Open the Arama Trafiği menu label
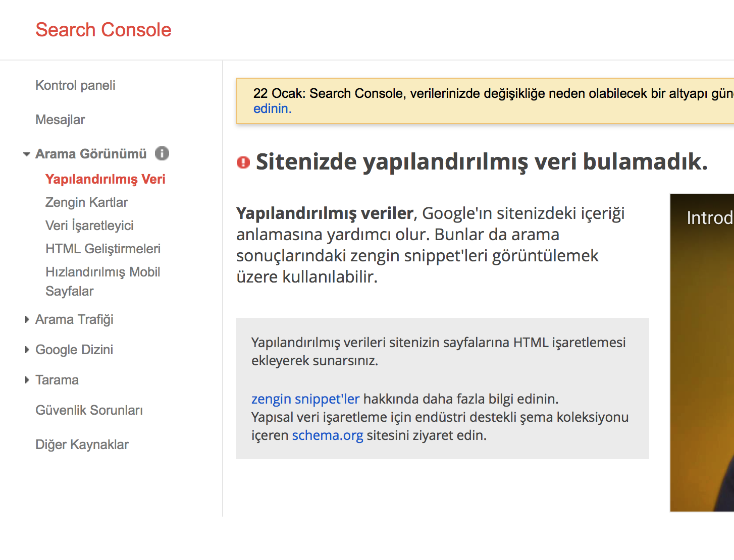The image size is (734, 560). coord(74,319)
